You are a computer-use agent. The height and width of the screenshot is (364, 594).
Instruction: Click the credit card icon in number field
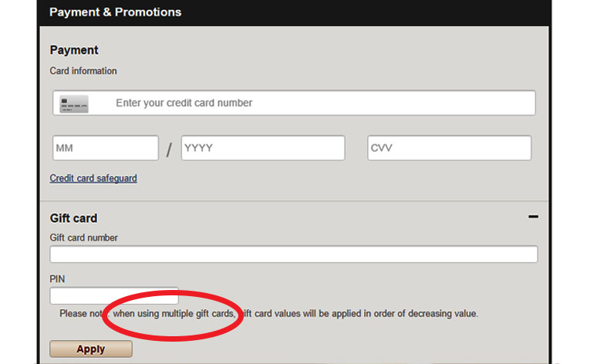point(74,104)
